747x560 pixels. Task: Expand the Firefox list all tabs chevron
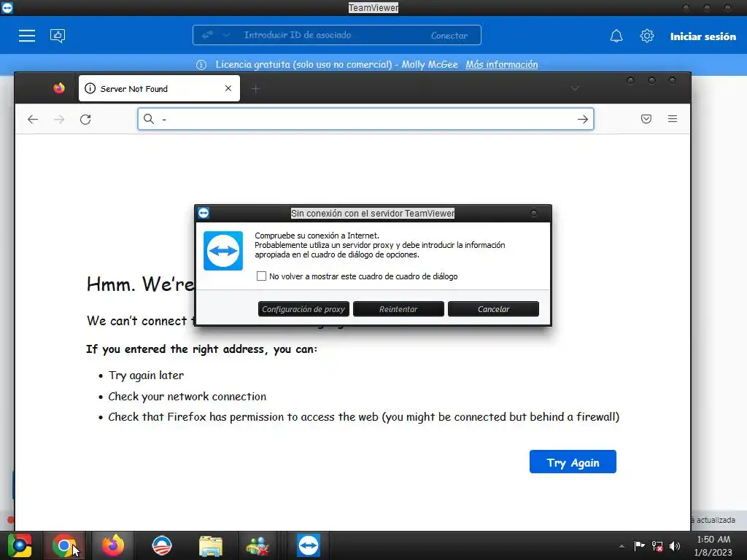[x=575, y=88]
